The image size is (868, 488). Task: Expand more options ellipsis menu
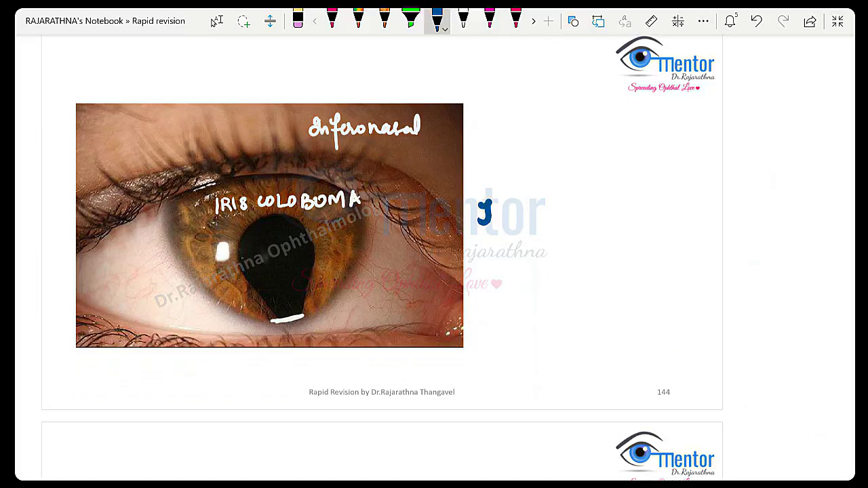[x=703, y=22]
